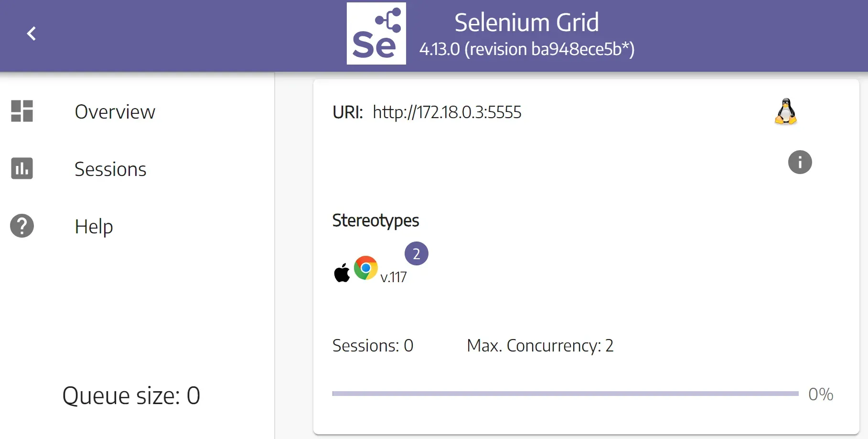Click the Sessions bar chart icon
Screen dimensions: 868x439
pyautogui.click(x=22, y=168)
